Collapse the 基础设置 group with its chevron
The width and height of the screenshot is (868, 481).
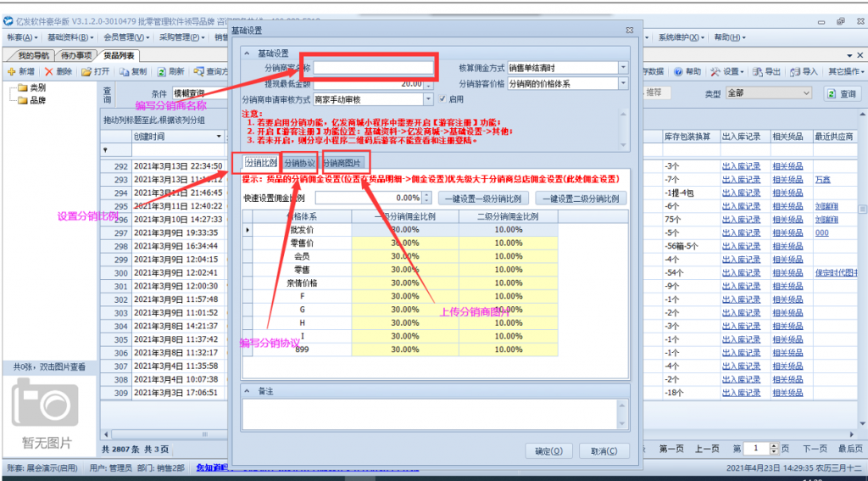click(248, 53)
